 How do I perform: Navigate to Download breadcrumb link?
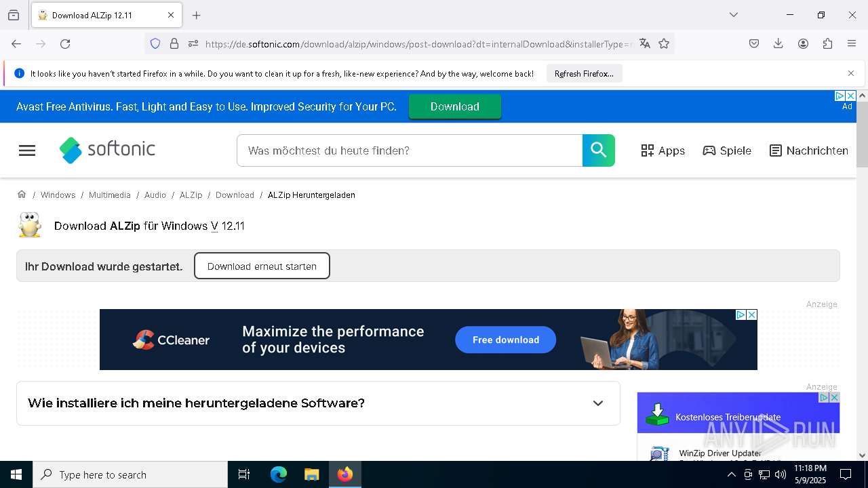pyautogui.click(x=235, y=195)
